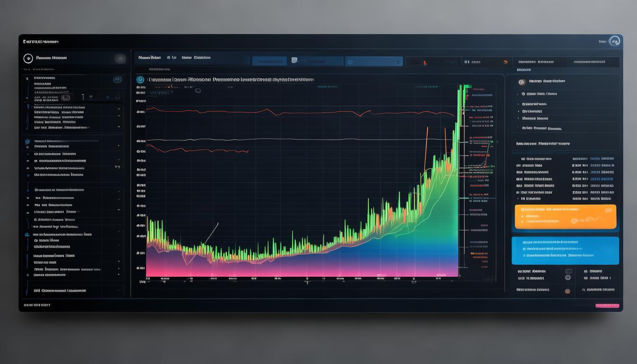Click the large orange banner button
The width and height of the screenshot is (637, 364).
click(565, 217)
